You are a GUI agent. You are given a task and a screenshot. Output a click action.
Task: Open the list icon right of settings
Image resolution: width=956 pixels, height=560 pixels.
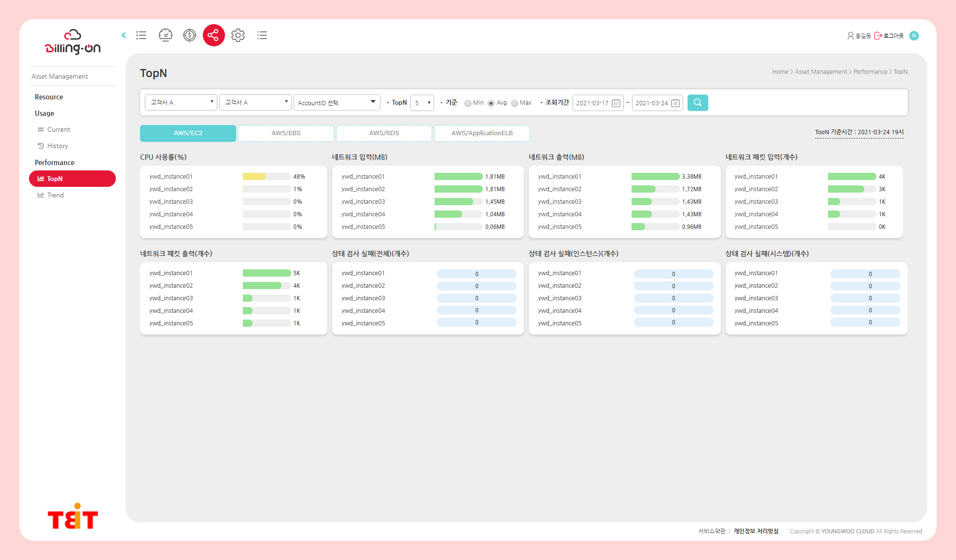[262, 35]
